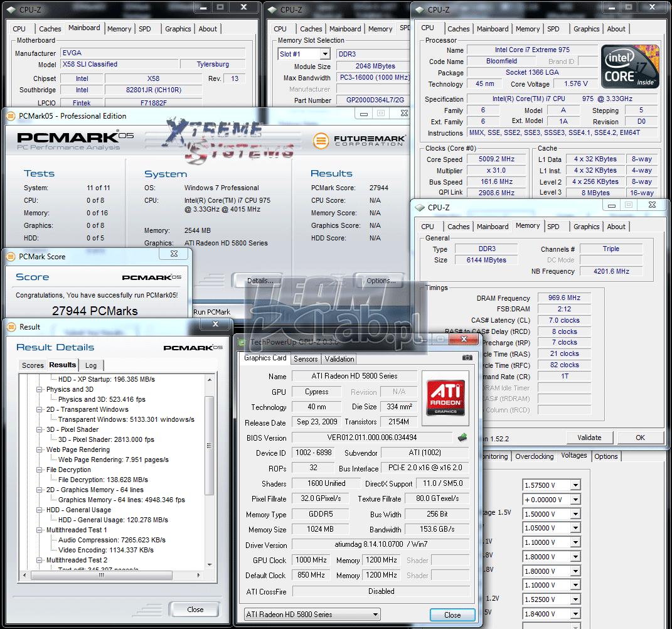Open the 1.84000 V voltage dropdown
This screenshot has height=629, width=672.
pyautogui.click(x=575, y=614)
